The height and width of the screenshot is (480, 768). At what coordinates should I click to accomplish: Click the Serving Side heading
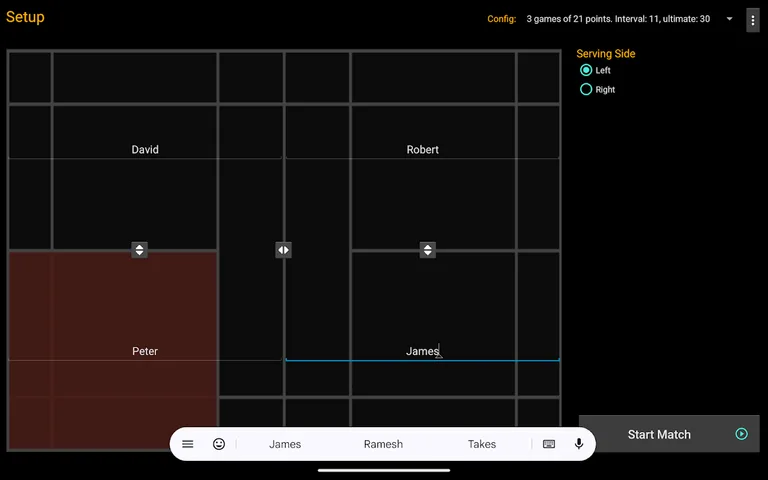coord(606,54)
